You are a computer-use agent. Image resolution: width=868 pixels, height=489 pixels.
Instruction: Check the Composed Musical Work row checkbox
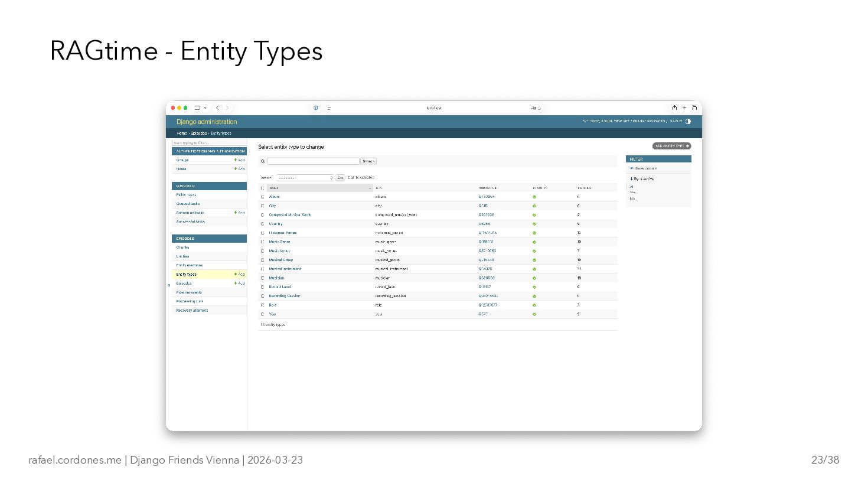click(262, 215)
